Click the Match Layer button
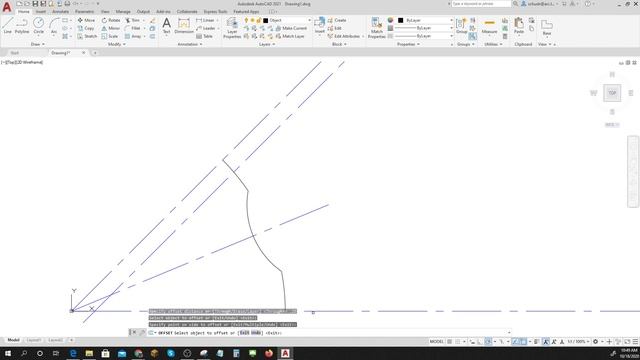The image size is (640, 360). (x=290, y=36)
